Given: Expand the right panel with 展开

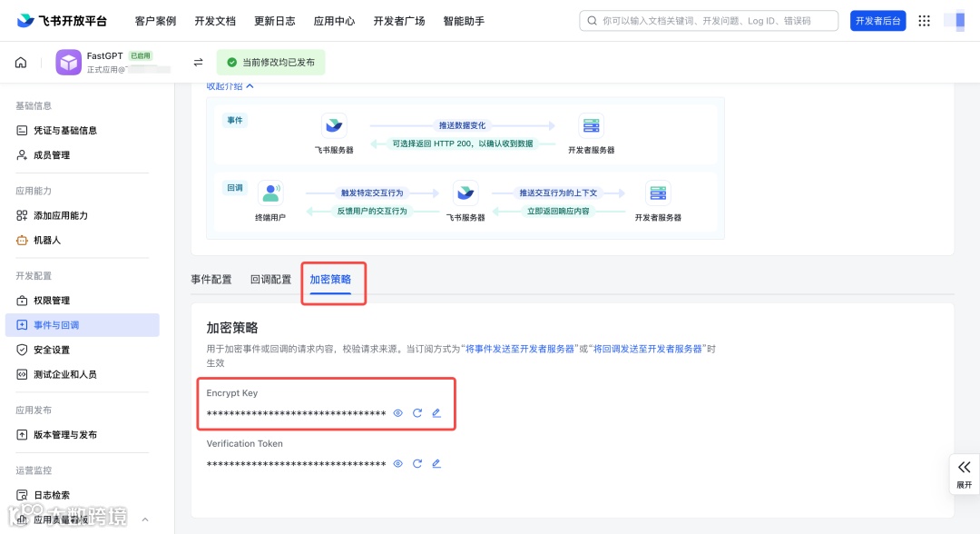Looking at the screenshot, I should click(965, 474).
